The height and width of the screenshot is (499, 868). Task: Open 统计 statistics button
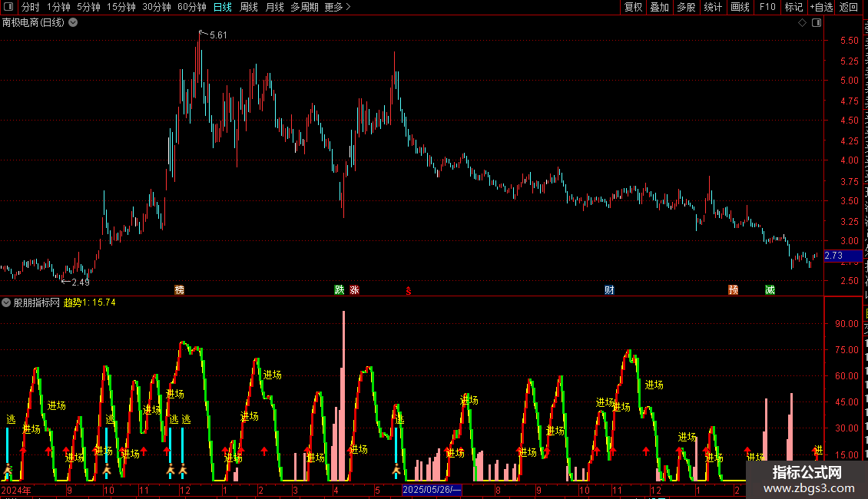713,7
